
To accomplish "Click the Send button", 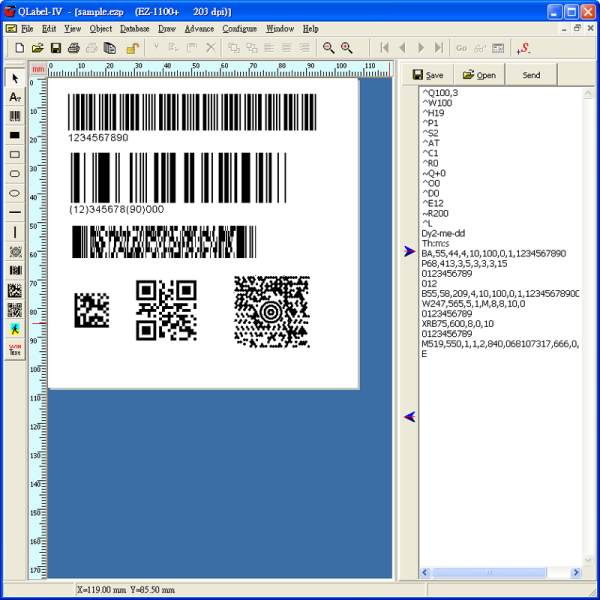I will click(x=531, y=75).
